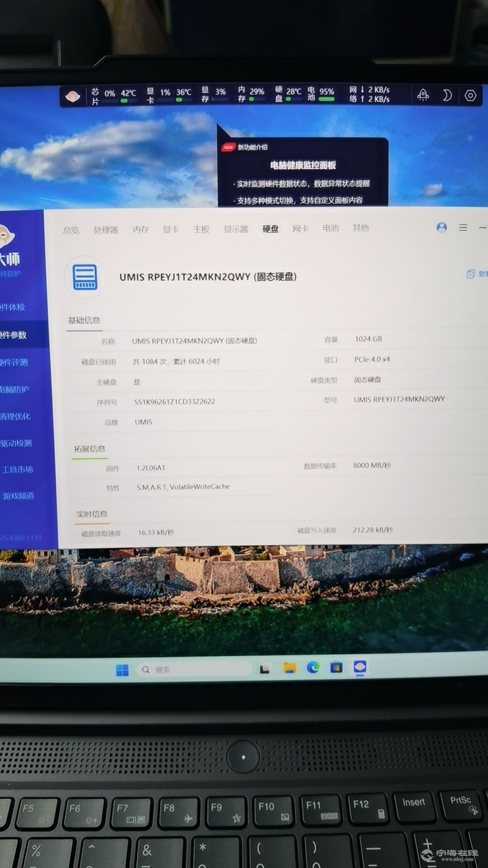Click the rocket boost icon in monitor bar
488x868 pixels.
(x=423, y=95)
